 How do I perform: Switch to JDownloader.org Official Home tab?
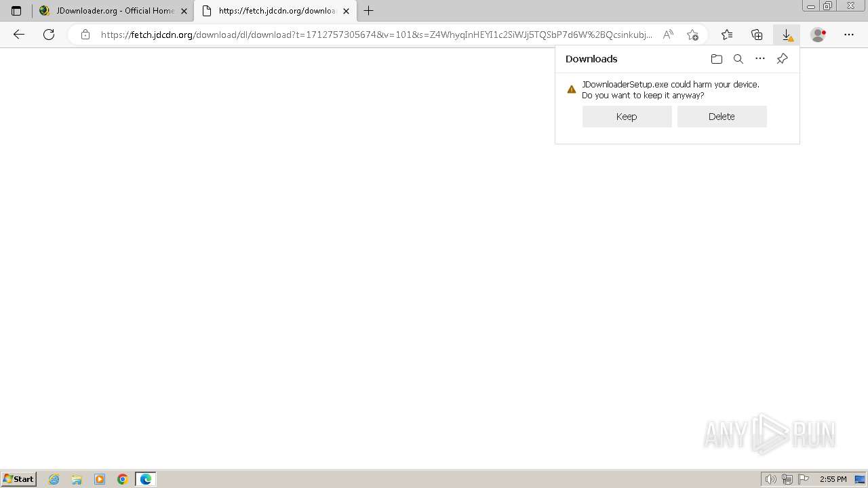point(113,11)
